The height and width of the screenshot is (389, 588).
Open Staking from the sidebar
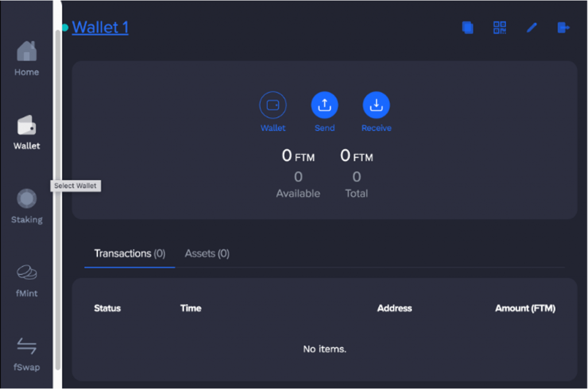click(x=26, y=206)
